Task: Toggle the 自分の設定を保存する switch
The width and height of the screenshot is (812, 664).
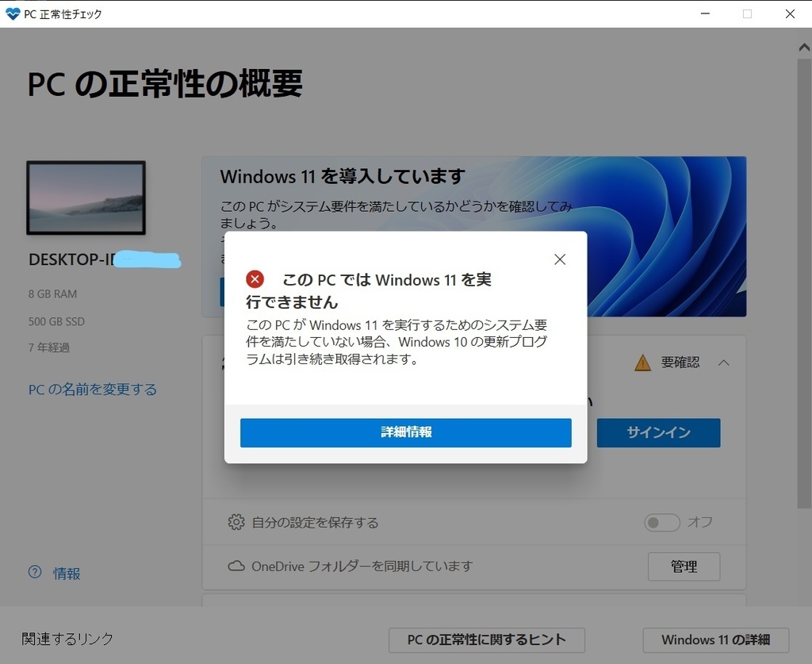Action: pos(662,523)
